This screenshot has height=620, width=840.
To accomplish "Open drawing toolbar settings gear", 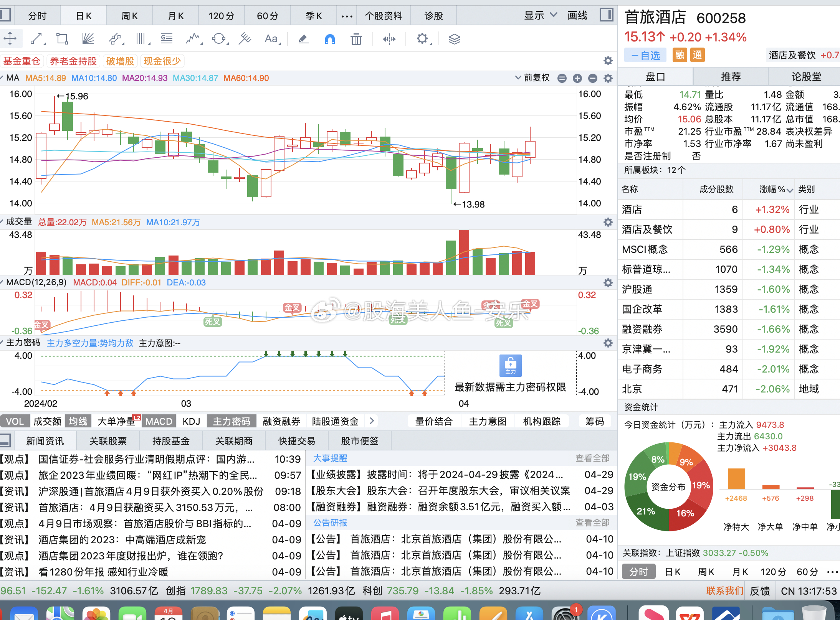I will (x=422, y=39).
